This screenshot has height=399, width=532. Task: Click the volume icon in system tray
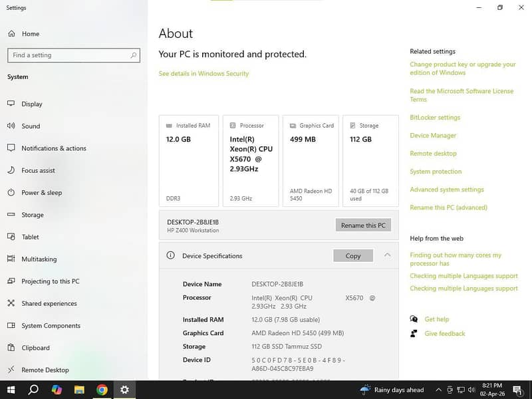pos(471,390)
